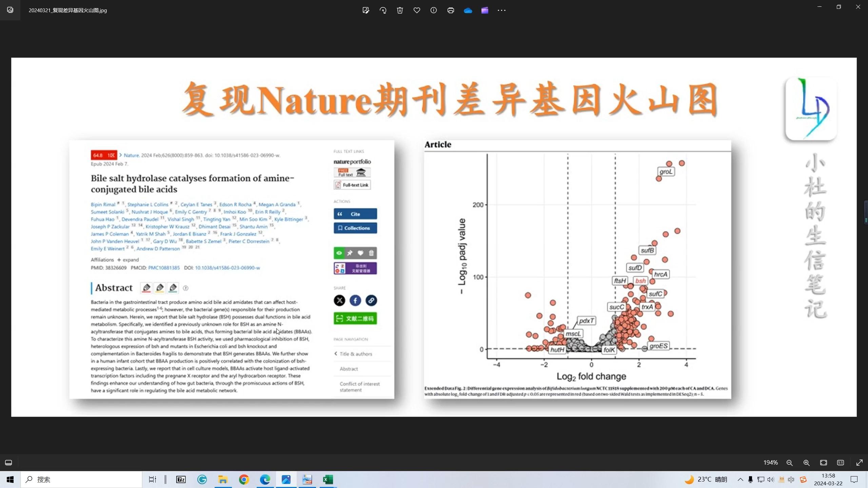
Task: View image at 1:1 actual size
Action: [x=840, y=463]
